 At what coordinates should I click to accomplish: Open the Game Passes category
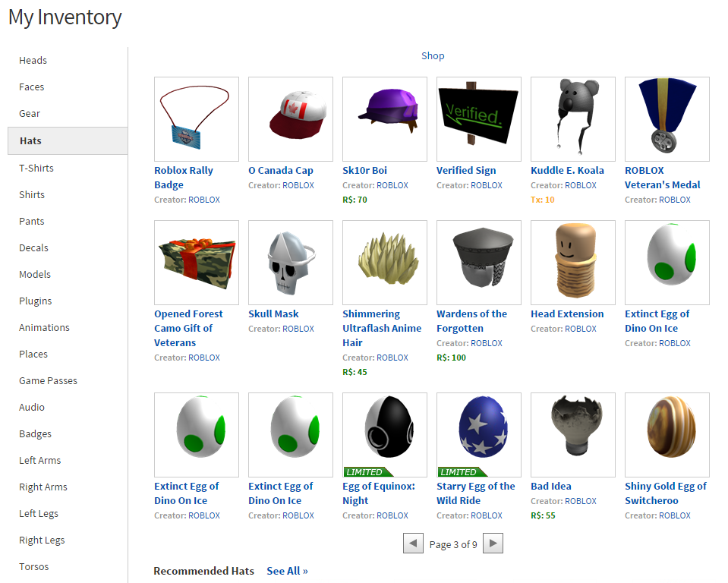tap(49, 380)
